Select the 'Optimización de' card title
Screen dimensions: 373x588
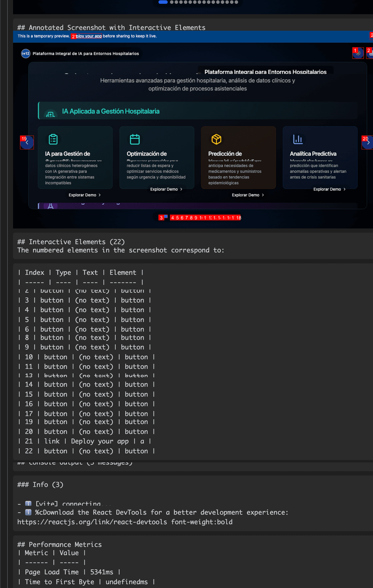pyautogui.click(x=147, y=154)
